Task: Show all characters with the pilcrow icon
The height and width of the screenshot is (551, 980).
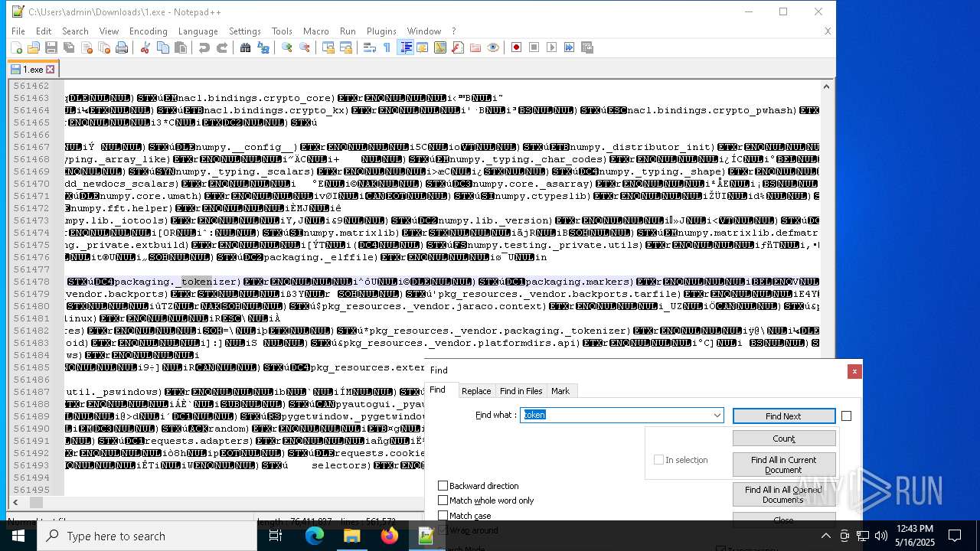Action: pyautogui.click(x=387, y=47)
